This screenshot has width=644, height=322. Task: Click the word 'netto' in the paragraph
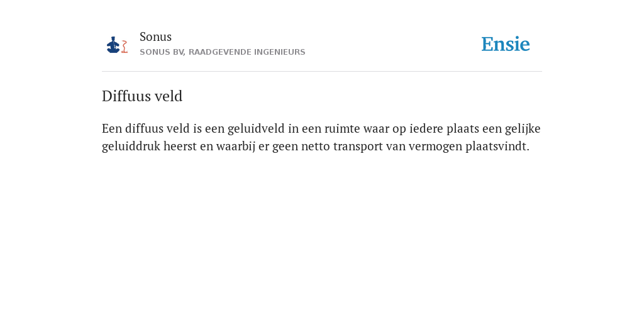coord(316,147)
